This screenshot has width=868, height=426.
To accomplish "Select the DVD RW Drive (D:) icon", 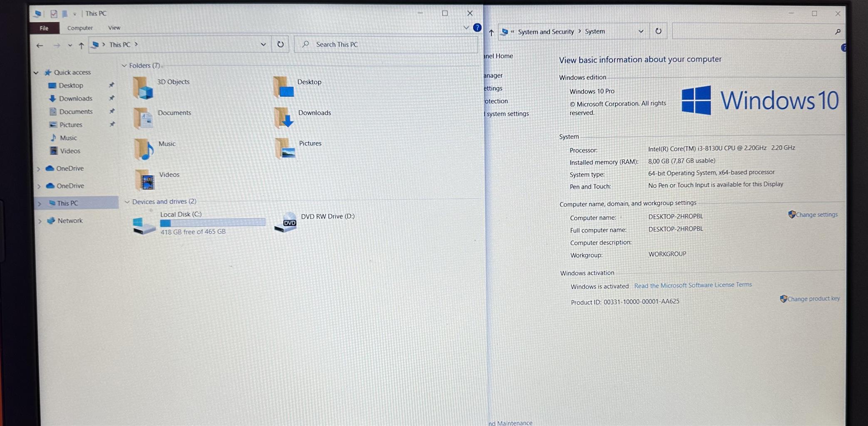I will point(285,223).
